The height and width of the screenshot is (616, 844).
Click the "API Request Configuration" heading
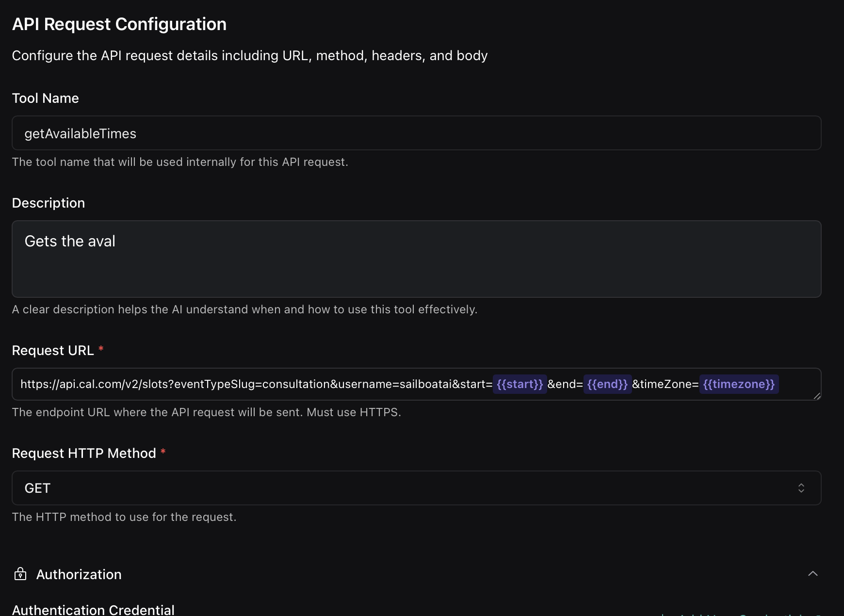click(119, 24)
